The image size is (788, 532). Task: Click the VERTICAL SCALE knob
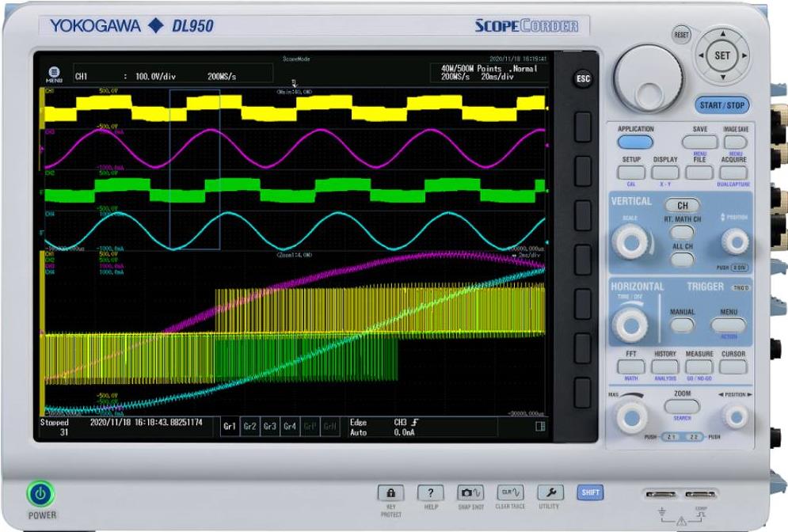(x=630, y=242)
